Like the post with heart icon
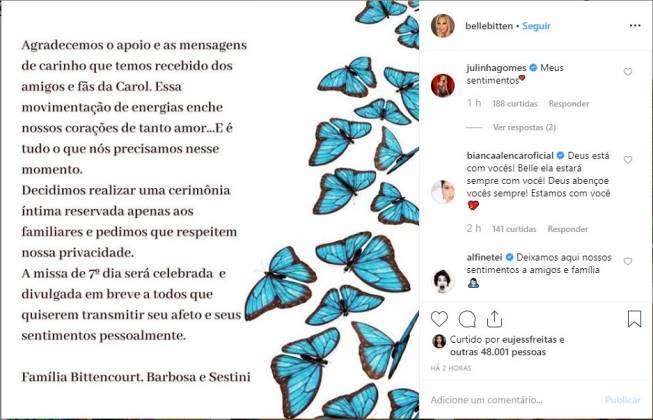The height and width of the screenshot is (420, 653). point(439,319)
